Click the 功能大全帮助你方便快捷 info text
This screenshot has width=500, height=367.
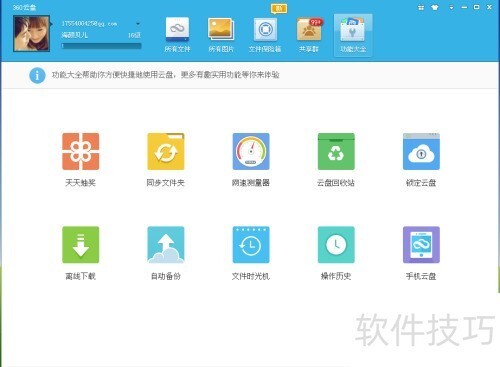(165, 75)
